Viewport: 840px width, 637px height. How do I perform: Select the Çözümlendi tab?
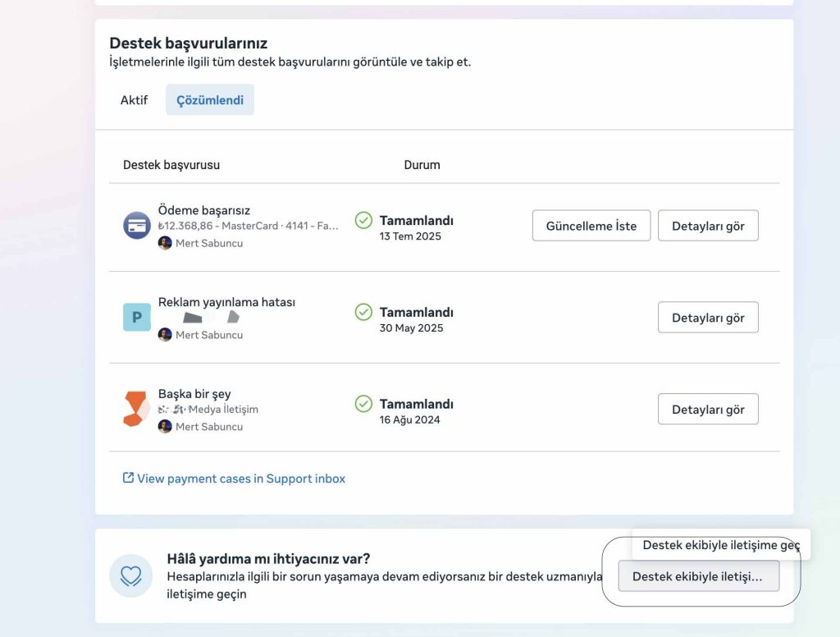pyautogui.click(x=210, y=100)
